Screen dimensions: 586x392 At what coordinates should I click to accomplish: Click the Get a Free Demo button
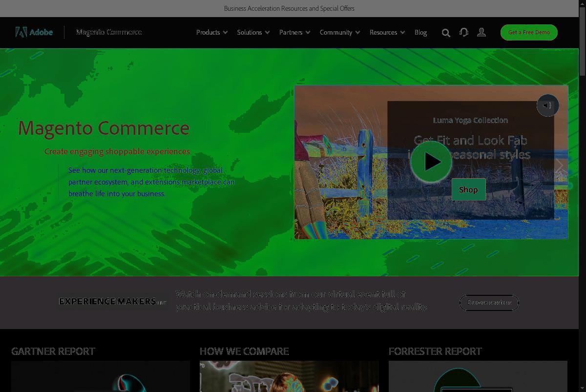(529, 32)
